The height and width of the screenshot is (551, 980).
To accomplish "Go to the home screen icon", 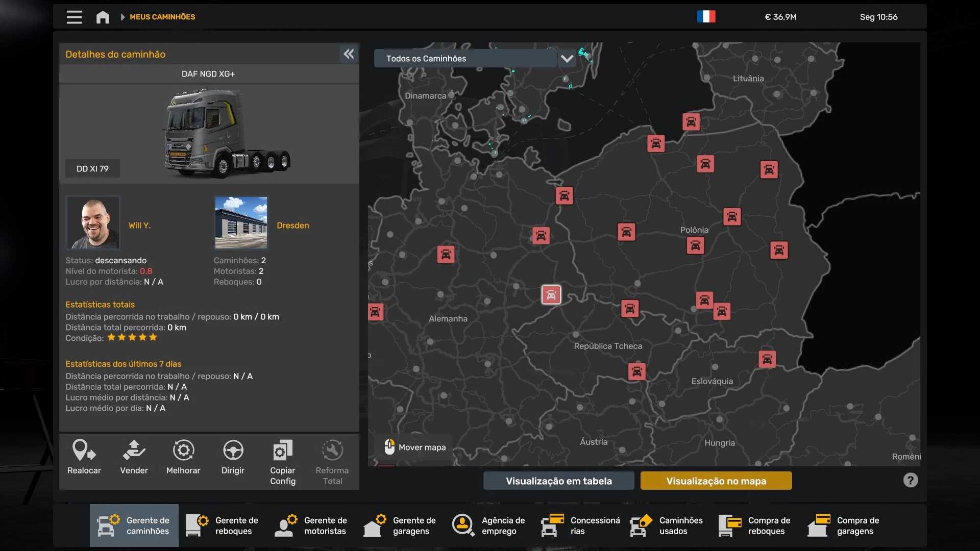I will pos(103,17).
